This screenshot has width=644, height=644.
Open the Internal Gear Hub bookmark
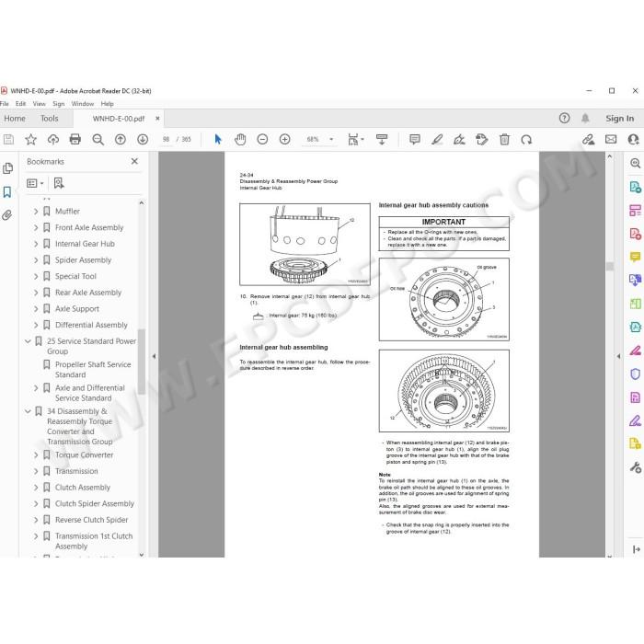tap(85, 244)
